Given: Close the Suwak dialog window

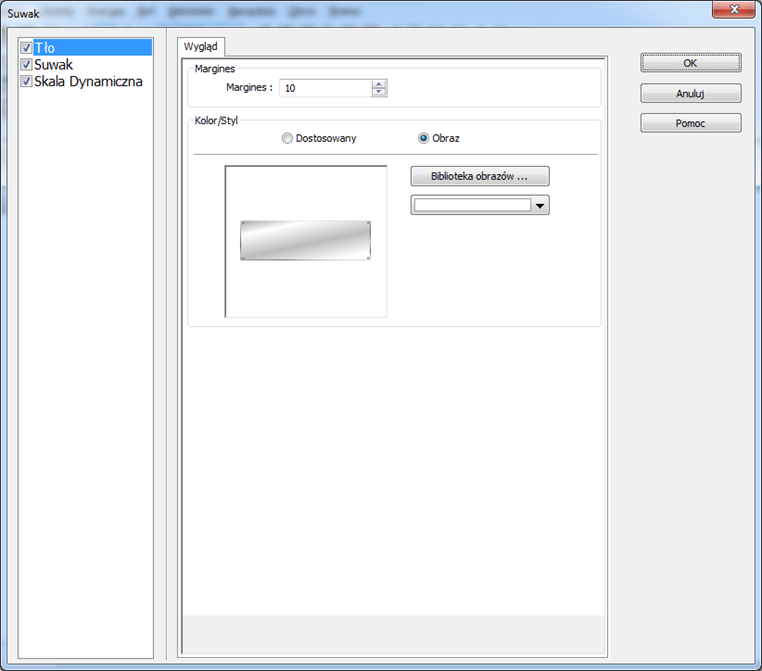Looking at the screenshot, I should click(734, 9).
